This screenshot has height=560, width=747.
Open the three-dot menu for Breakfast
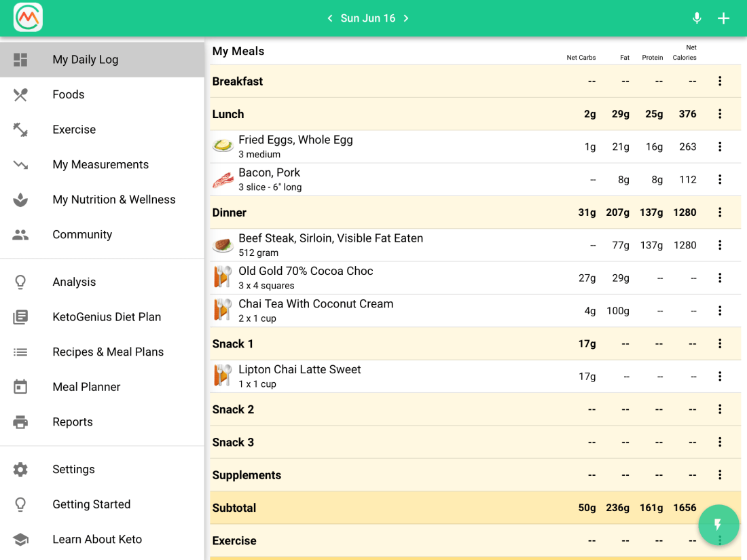pos(720,81)
